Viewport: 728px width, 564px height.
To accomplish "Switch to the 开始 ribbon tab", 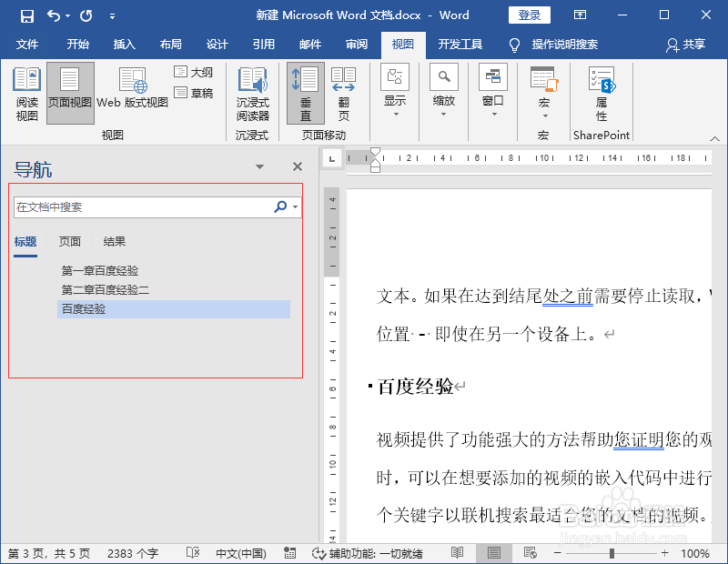I will (77, 44).
